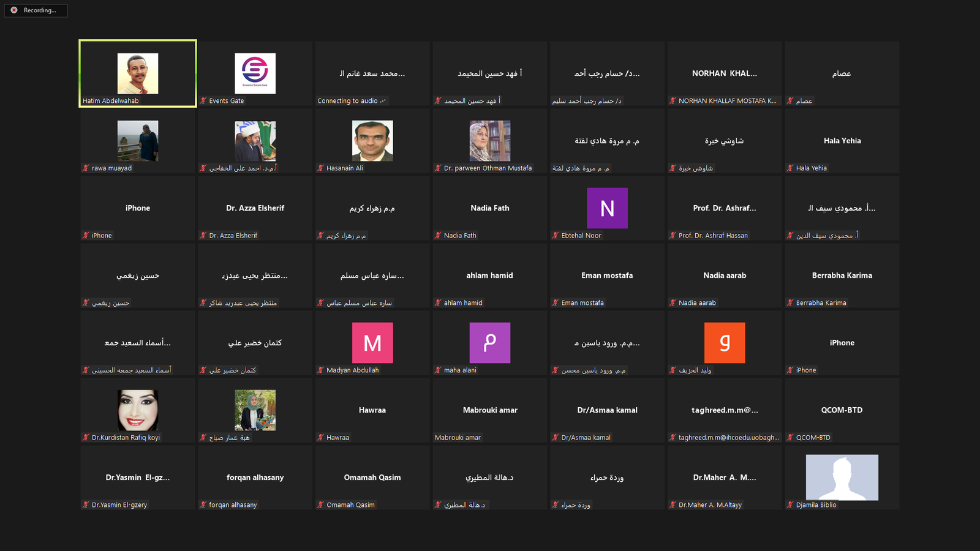
Task: Click the Recording indicator at top left
Action: [36, 10]
